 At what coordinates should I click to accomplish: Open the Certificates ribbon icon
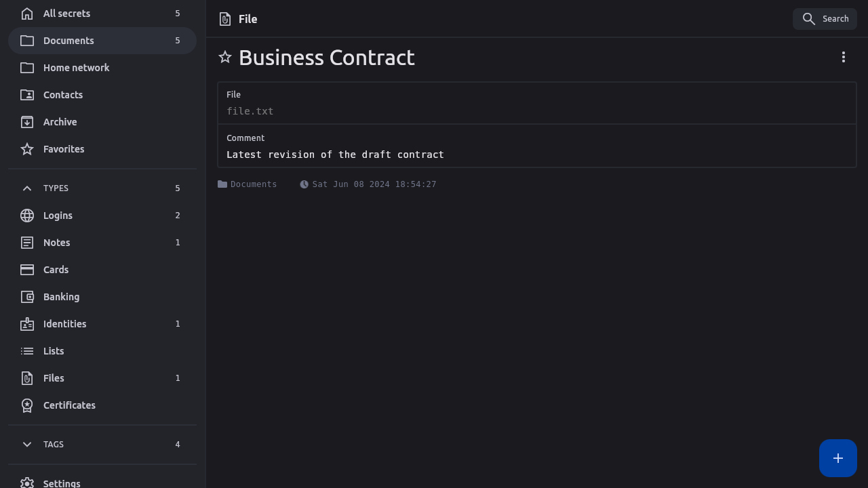(27, 405)
